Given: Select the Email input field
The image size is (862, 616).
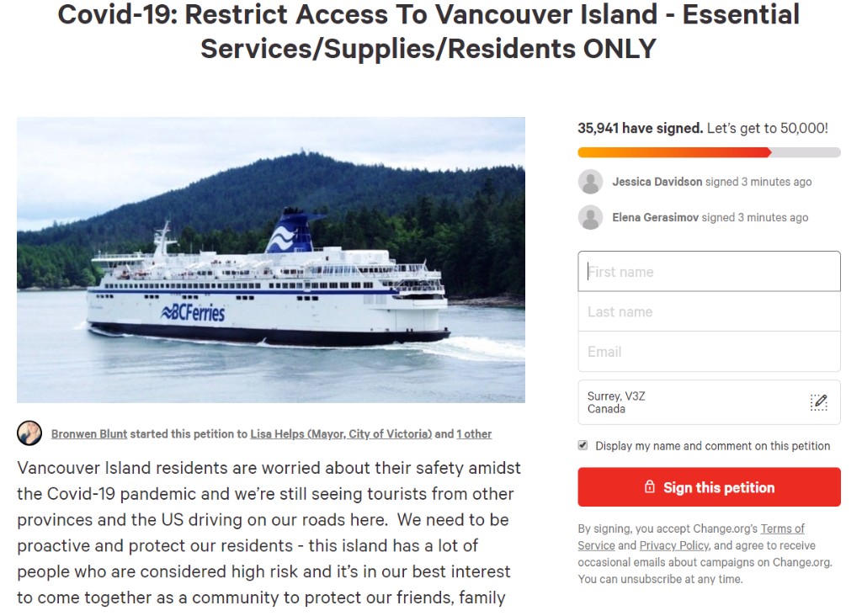Looking at the screenshot, I should pyautogui.click(x=709, y=352).
